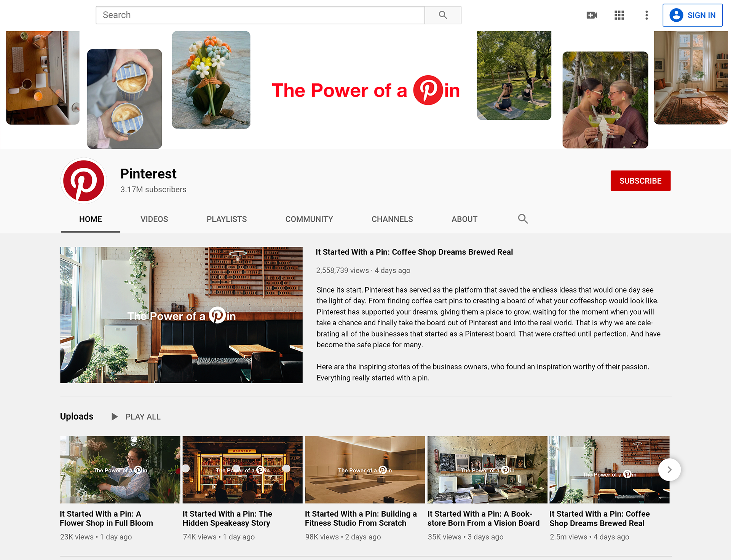The image size is (731, 560).
Task: Switch to the Videos tab
Action: pyautogui.click(x=154, y=219)
